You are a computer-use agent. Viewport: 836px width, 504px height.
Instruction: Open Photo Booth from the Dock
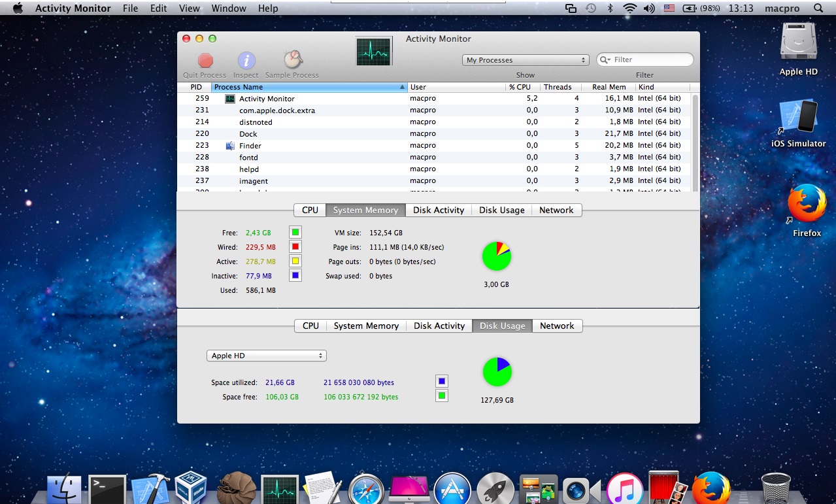pos(668,488)
